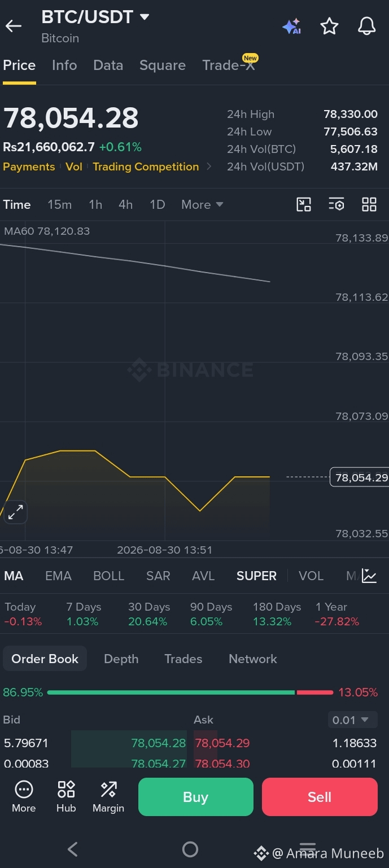This screenshot has height=868, width=389.
Task: Tap the large 78,054.28 last price
Action: tap(71, 119)
